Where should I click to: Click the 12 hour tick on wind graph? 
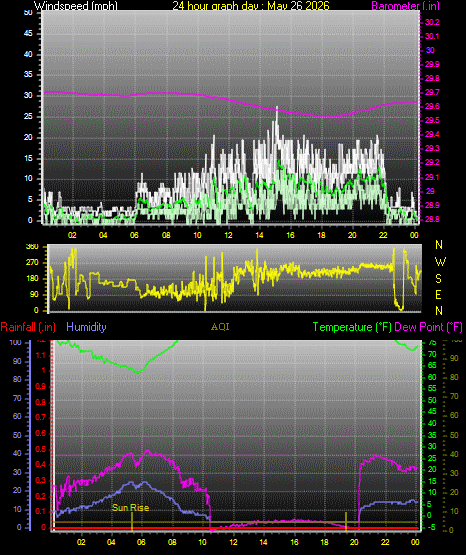pyautogui.click(x=228, y=235)
